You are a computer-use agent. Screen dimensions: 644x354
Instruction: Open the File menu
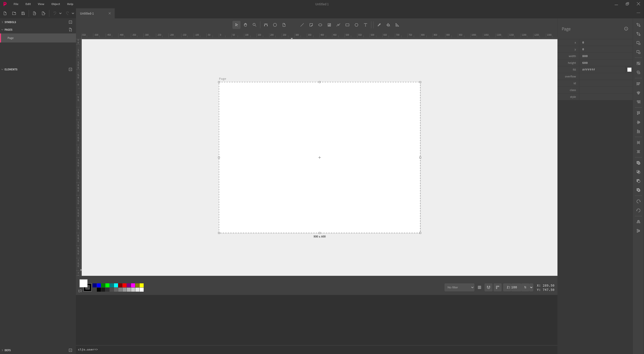pyautogui.click(x=16, y=4)
